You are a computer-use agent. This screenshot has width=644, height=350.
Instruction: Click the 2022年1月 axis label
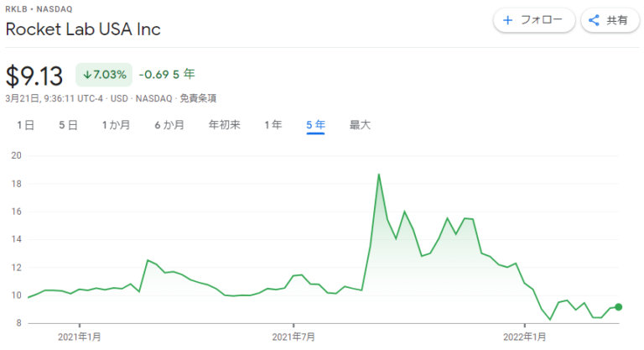[x=524, y=337]
